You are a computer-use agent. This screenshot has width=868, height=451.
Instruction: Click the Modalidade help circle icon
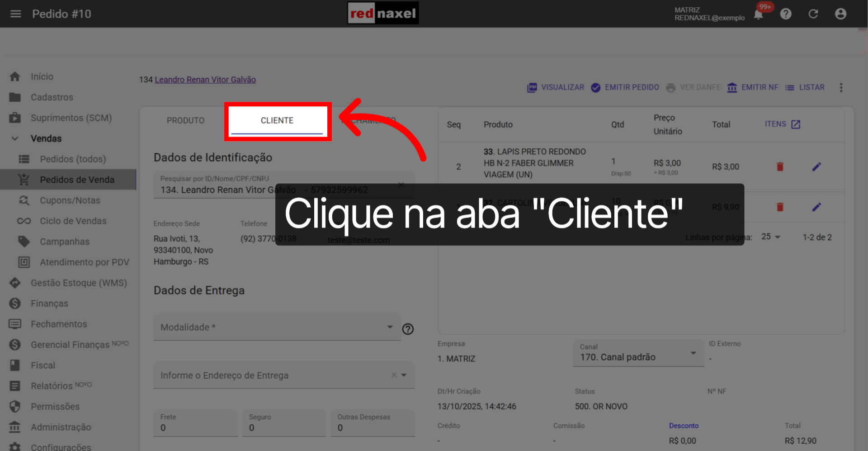407,329
